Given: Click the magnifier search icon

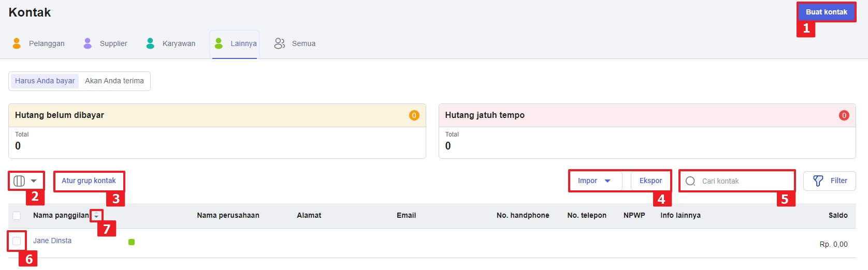Looking at the screenshot, I should coord(690,181).
